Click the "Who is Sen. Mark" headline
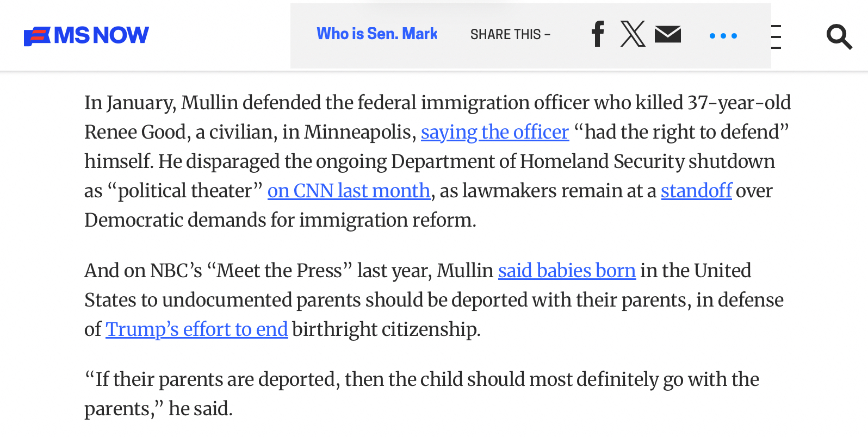868x437 pixels. point(377,34)
